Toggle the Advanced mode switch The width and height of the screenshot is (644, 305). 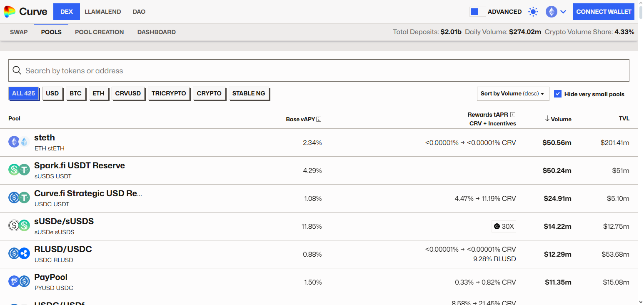(477, 12)
